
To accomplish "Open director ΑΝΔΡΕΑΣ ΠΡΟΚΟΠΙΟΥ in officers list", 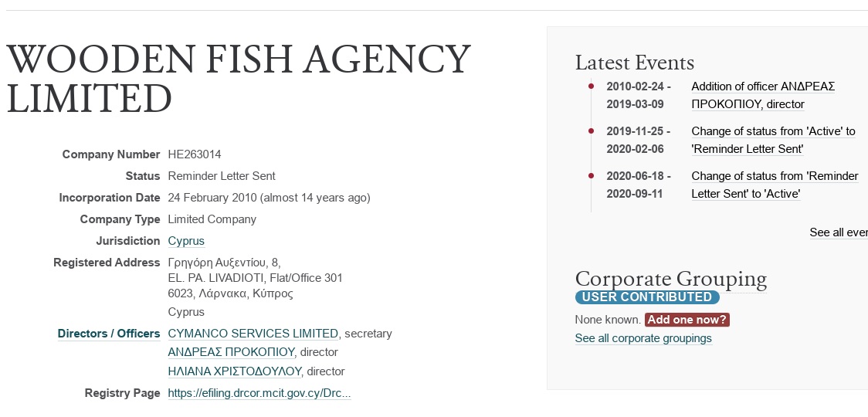I will pyautogui.click(x=232, y=352).
